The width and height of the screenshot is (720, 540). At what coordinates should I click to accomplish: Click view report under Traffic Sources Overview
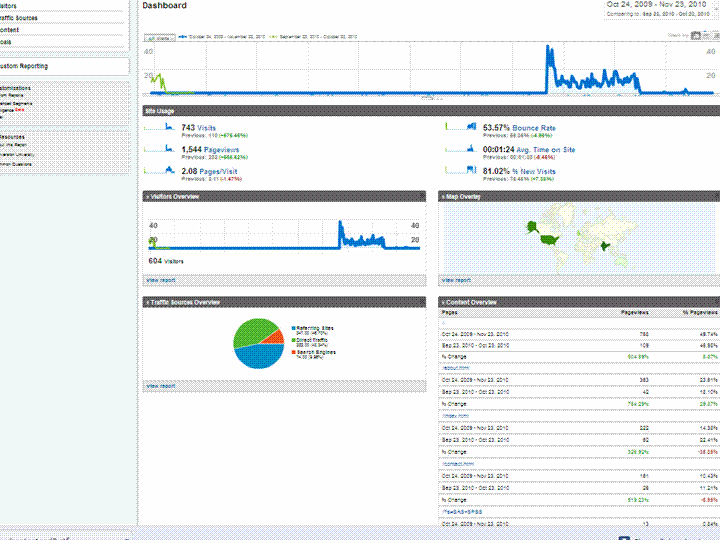(x=160, y=385)
